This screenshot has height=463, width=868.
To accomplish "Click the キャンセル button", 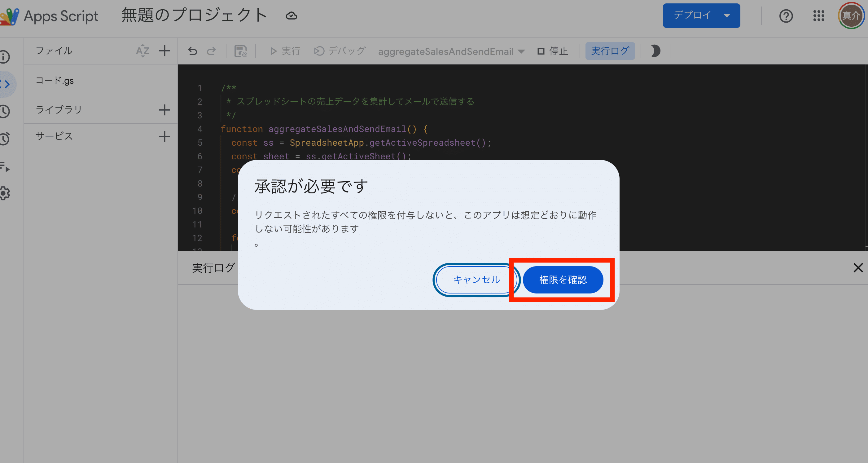I will (476, 280).
